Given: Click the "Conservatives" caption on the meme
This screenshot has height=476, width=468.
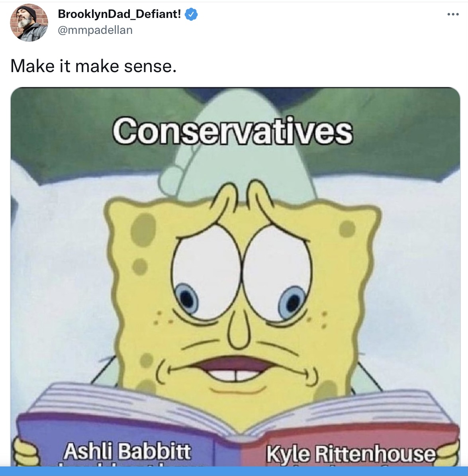Looking at the screenshot, I should coord(233,131).
